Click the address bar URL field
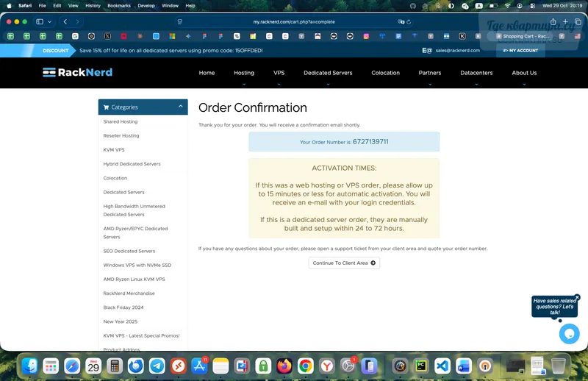Viewport: 588px width, 381px height. (x=294, y=22)
